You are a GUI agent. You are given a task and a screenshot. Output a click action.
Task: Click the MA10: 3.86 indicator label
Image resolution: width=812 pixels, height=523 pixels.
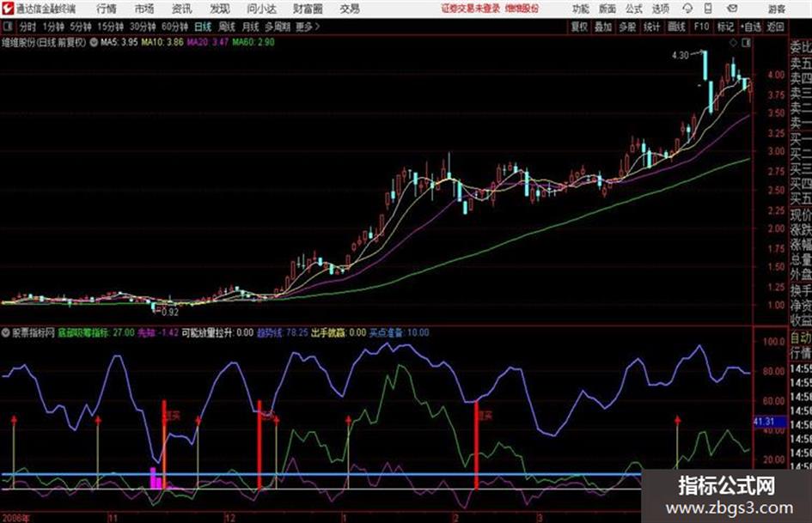pyautogui.click(x=162, y=42)
